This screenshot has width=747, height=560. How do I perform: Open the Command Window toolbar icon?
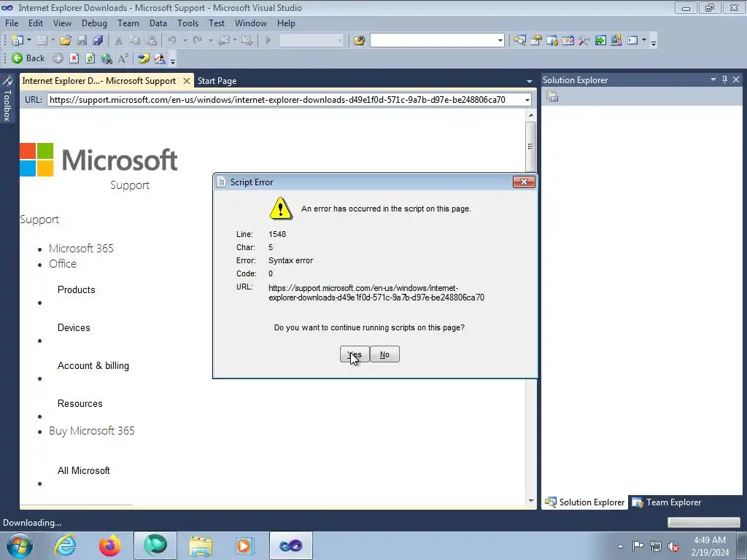pyautogui.click(x=632, y=41)
